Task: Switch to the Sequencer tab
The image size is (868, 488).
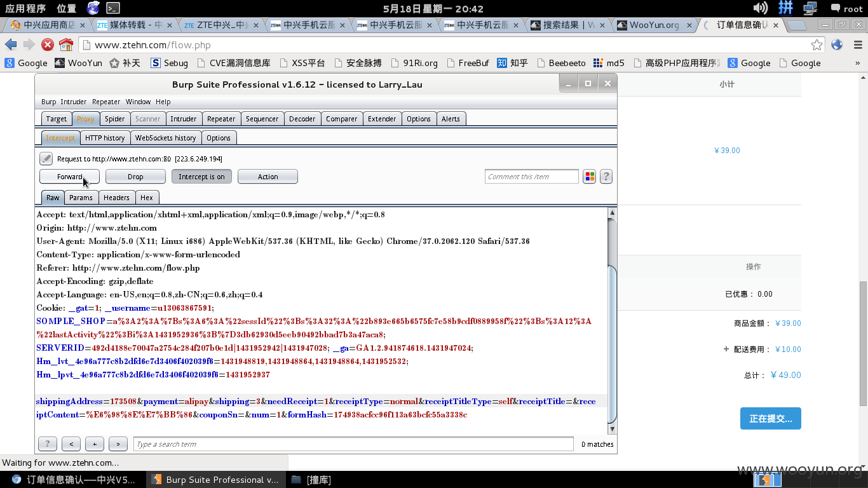Action: (262, 119)
